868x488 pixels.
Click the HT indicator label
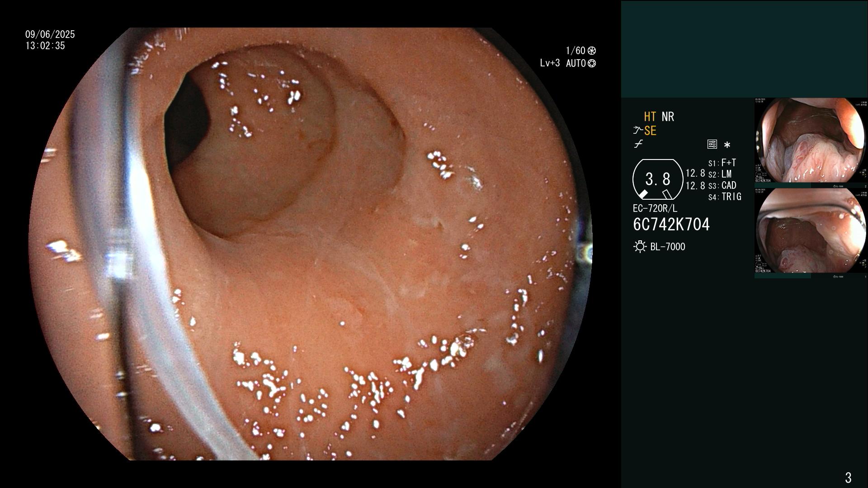point(650,117)
